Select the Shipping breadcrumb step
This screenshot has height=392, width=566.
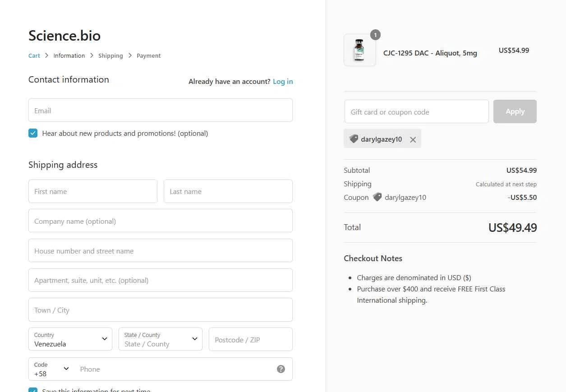110,55
